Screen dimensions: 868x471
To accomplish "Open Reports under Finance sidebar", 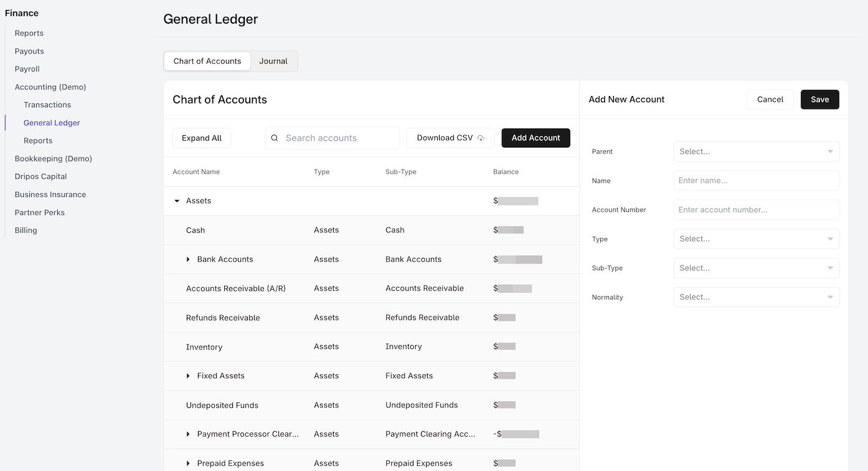I will pos(29,33).
